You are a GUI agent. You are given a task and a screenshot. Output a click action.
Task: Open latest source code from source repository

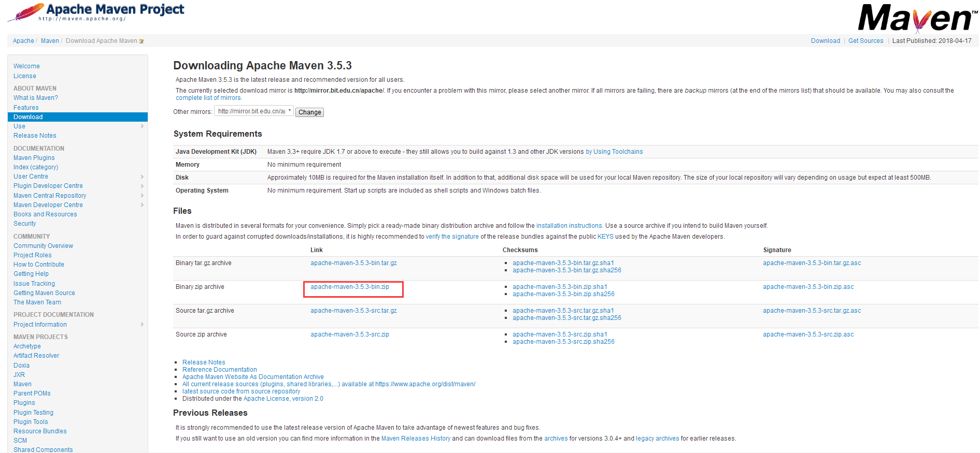[x=241, y=391]
